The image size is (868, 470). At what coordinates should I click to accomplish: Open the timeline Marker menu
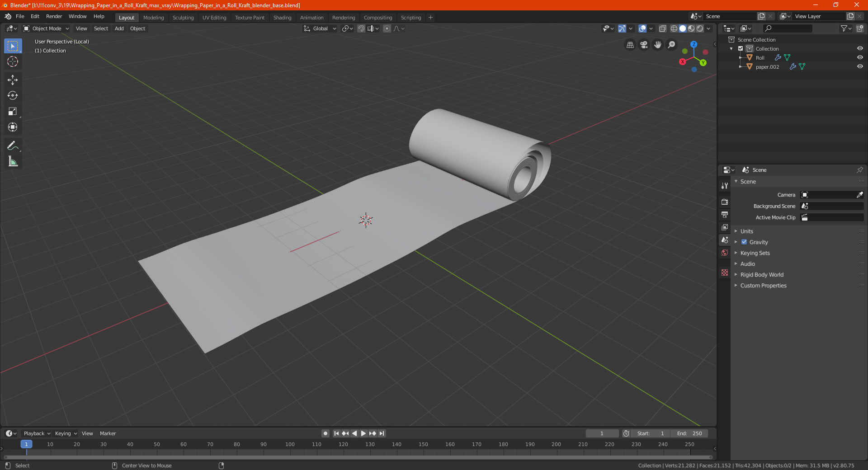108,433
